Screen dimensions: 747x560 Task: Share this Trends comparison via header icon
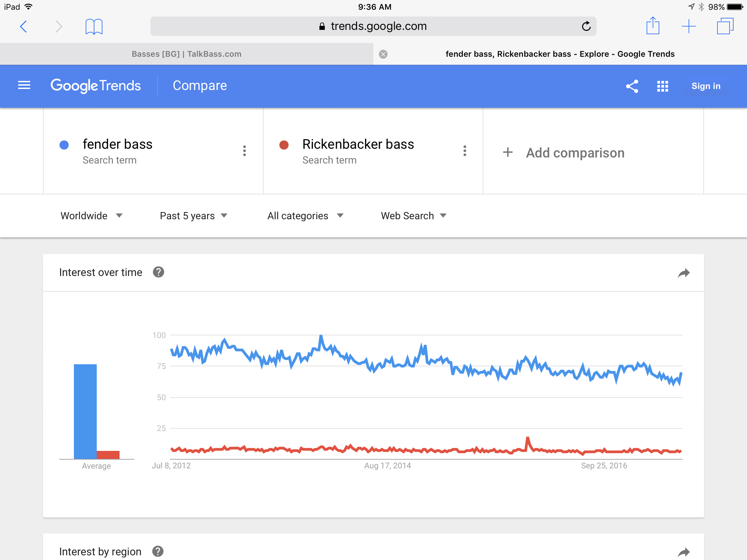pos(632,86)
